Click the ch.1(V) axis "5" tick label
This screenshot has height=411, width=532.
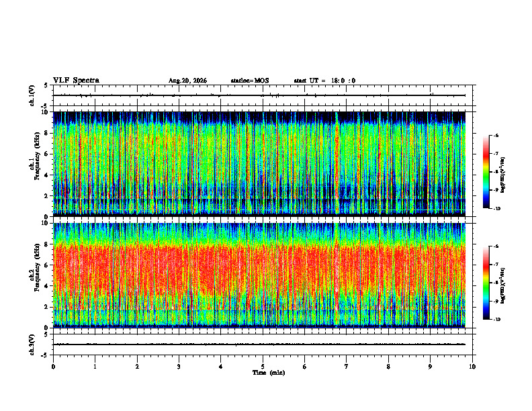click(x=46, y=85)
